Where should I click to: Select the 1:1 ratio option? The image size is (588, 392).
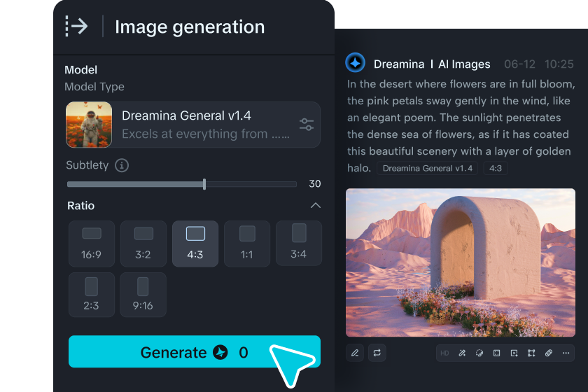tap(246, 244)
